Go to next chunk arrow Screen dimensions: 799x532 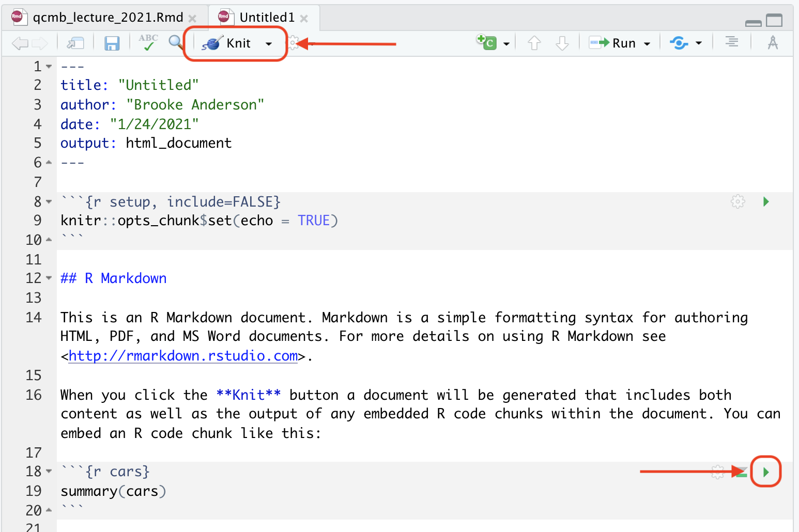[x=562, y=43]
